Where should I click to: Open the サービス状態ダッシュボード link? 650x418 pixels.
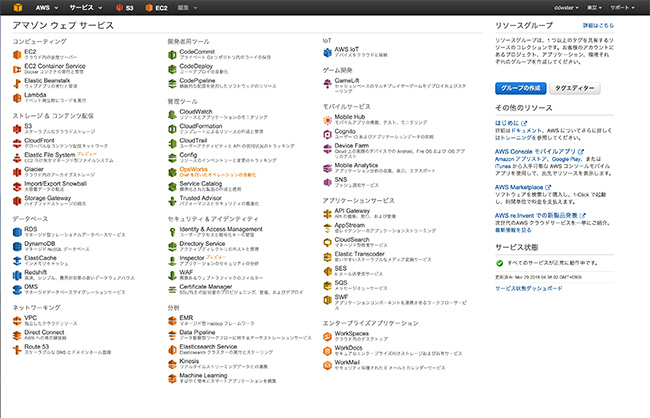coord(529,288)
